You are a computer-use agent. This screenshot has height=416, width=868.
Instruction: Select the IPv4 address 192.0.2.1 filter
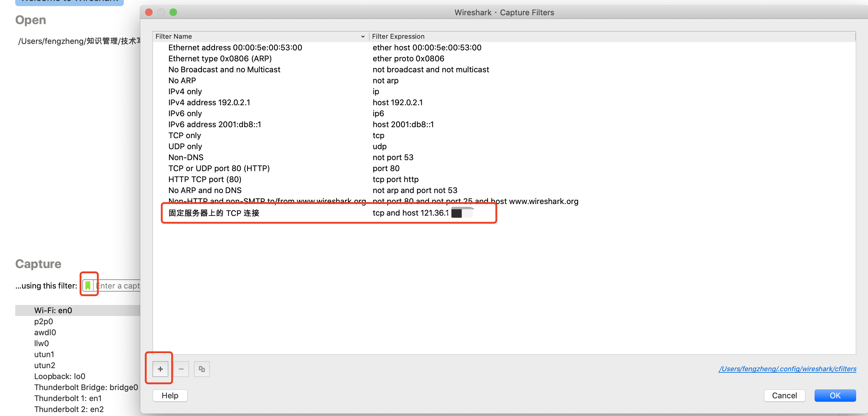209,102
